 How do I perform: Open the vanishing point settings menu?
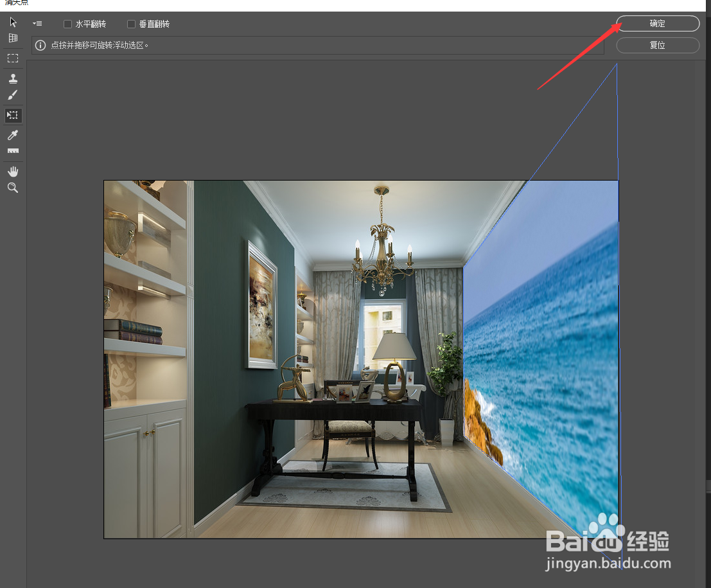38,24
